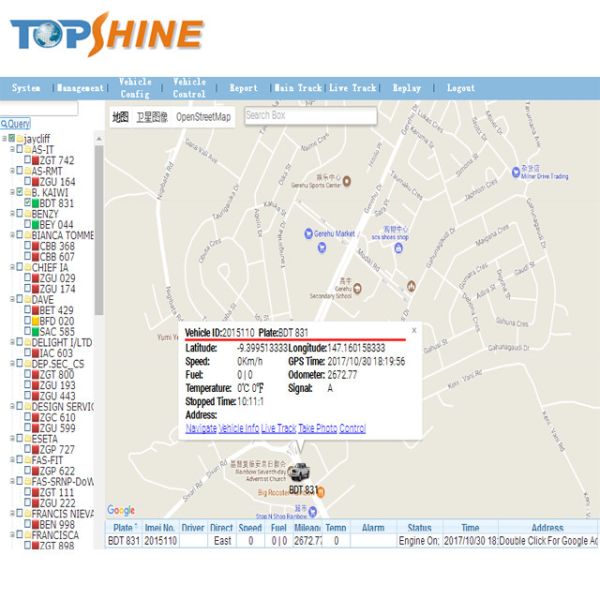Check the CBB 368 vehicle checkbox
Viewport: 600px width, 600px height.
coord(28,245)
